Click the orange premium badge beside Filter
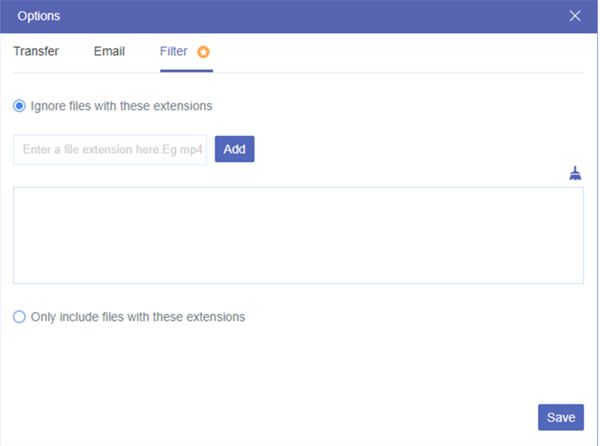600x446 pixels. [204, 52]
